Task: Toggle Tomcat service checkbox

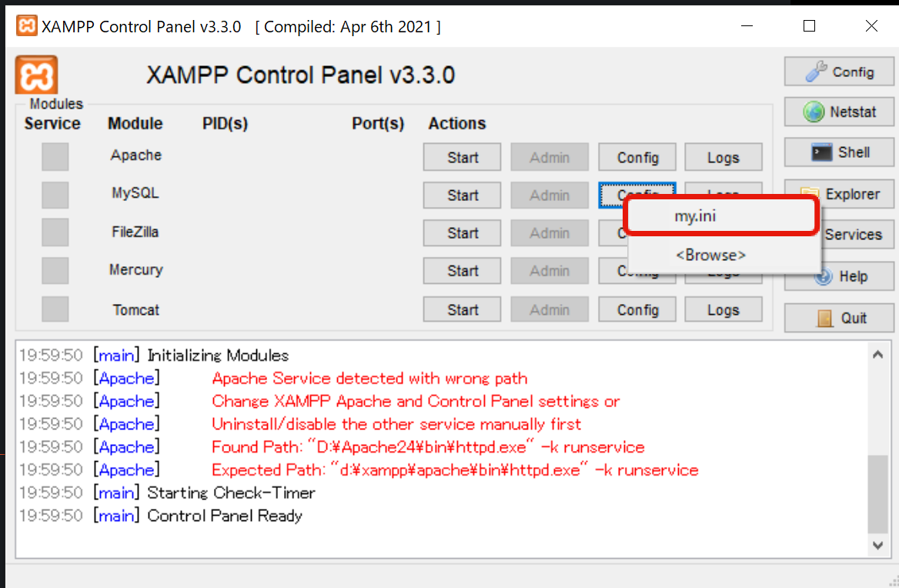Action: pyautogui.click(x=55, y=309)
